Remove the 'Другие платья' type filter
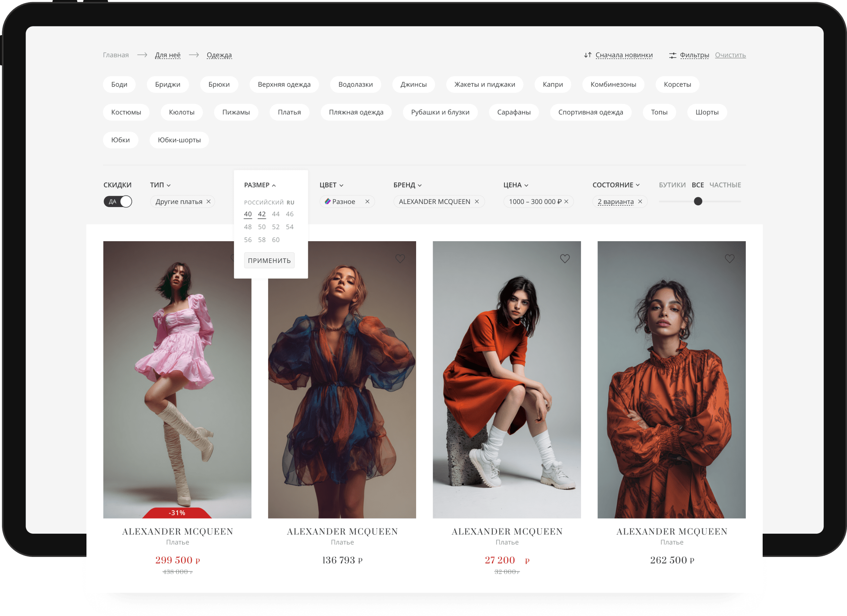 tap(209, 201)
